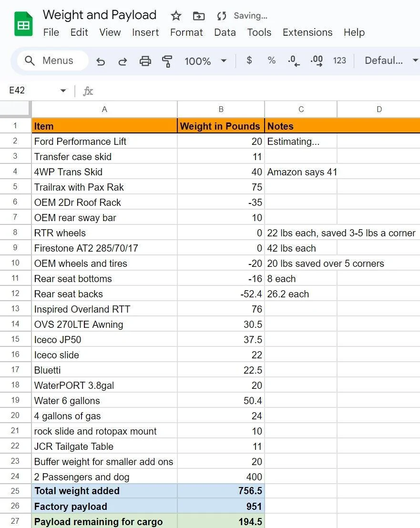Format as currency with dollar icon
Image resolution: width=420 pixels, height=528 pixels.
[249, 60]
